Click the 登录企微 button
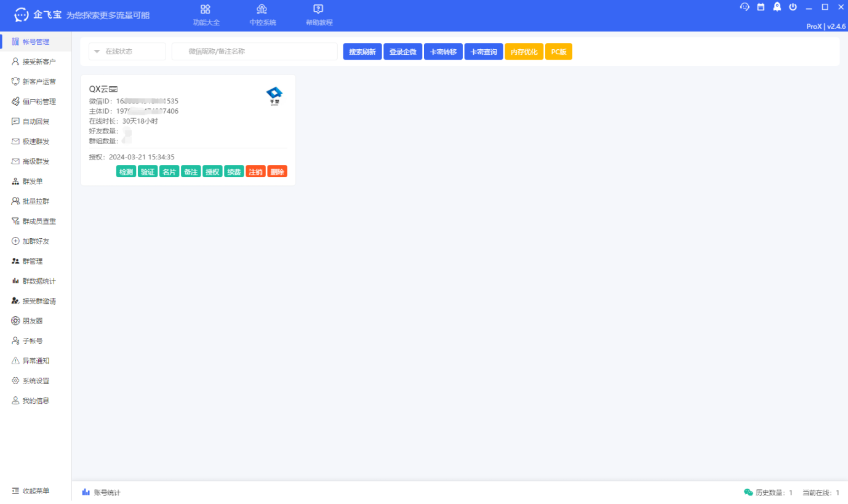 point(402,52)
